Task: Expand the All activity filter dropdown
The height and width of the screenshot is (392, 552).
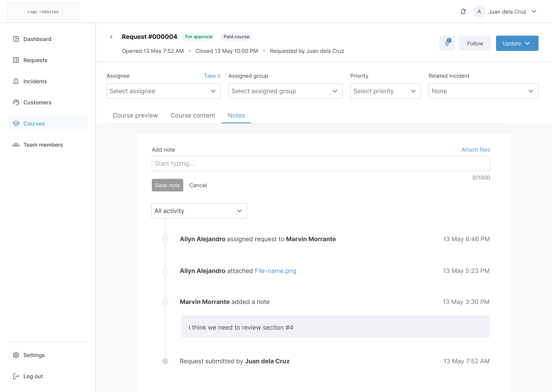Action: [199, 211]
